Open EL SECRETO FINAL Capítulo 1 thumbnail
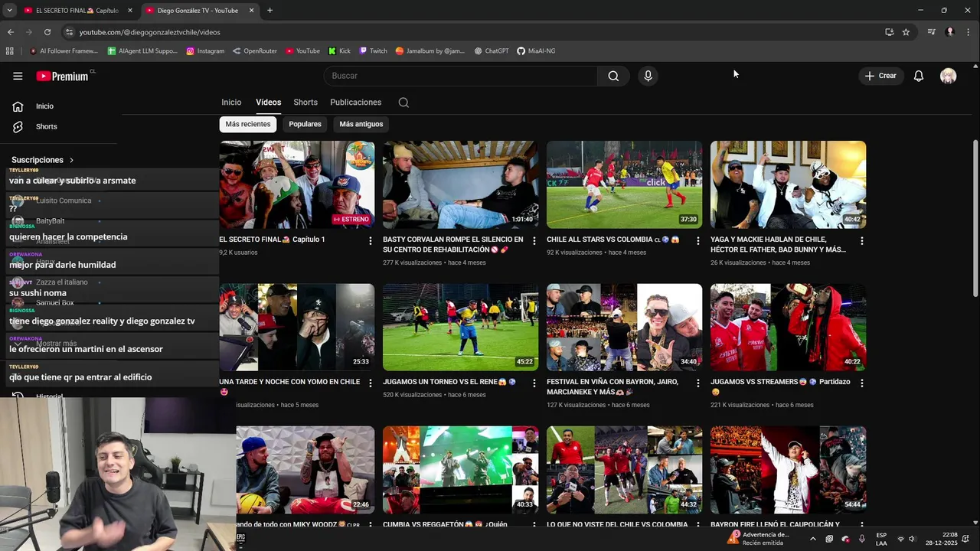Image resolution: width=980 pixels, height=551 pixels. (x=297, y=184)
